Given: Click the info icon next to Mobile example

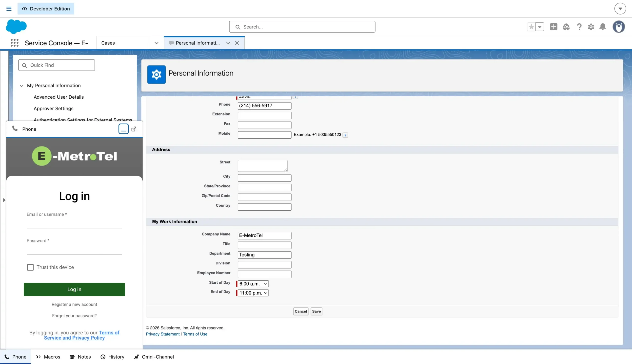Looking at the screenshot, I should point(345,135).
